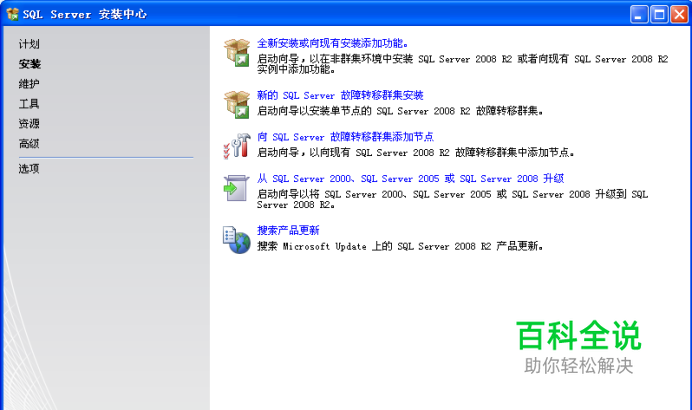Switch to the 工具 section
The width and height of the screenshot is (692, 410).
click(x=29, y=104)
